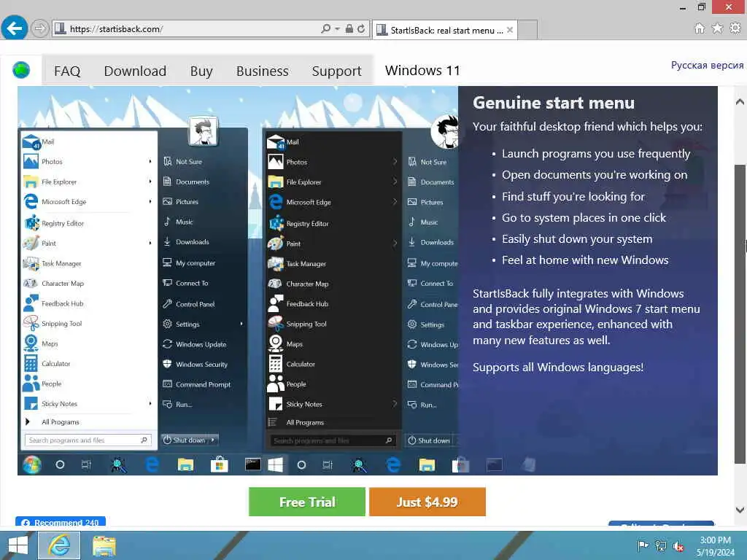
Task: Click Microsoft Edge icon in light start menu
Action: (31, 201)
